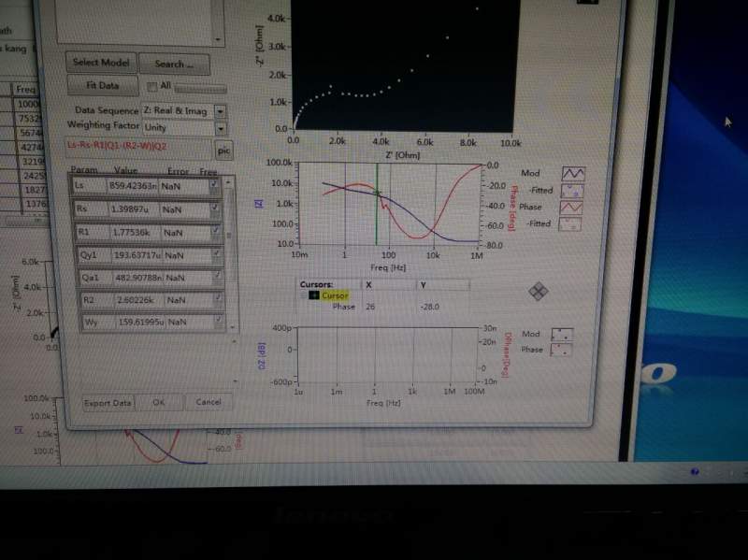Viewport: 748px width, 560px height.
Task: Click the residual Mod plot style icon
Action: click(562, 335)
